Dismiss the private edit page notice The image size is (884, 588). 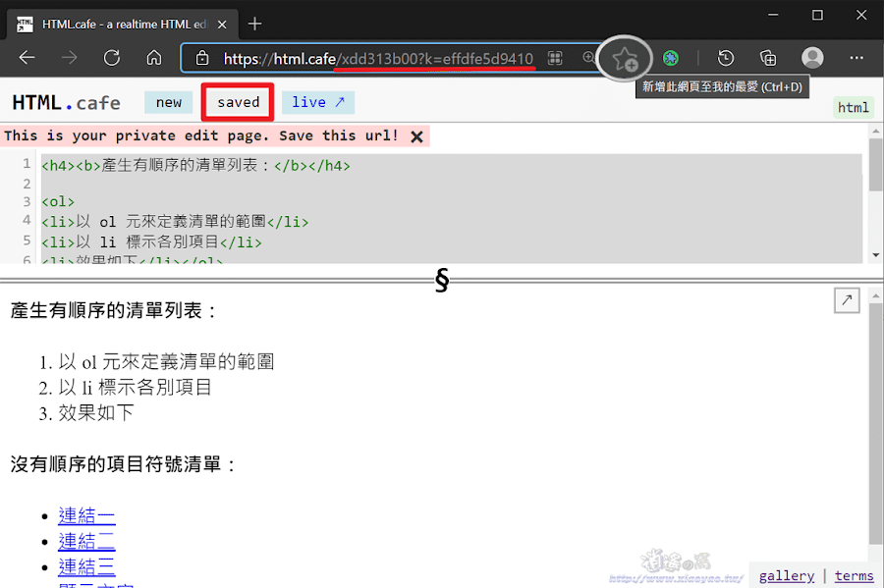click(x=416, y=136)
